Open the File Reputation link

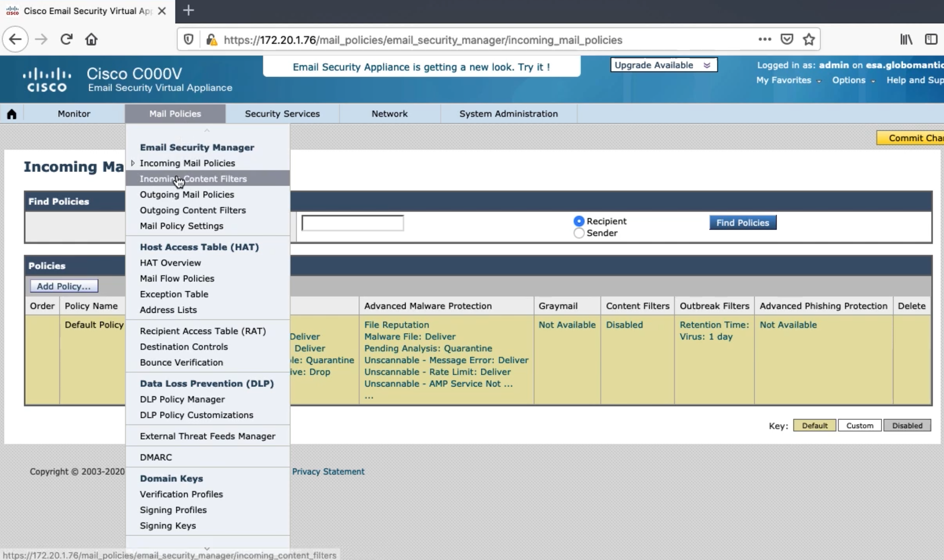coord(396,325)
